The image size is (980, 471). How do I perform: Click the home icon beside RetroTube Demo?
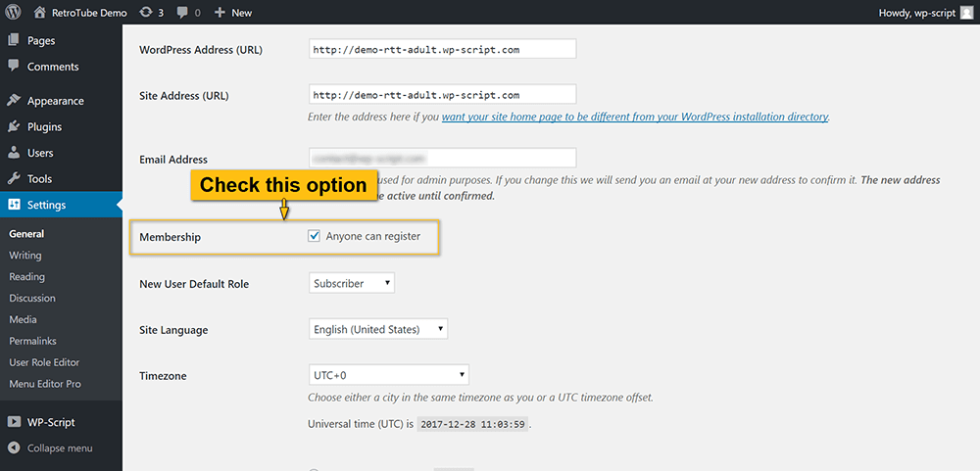click(x=39, y=12)
